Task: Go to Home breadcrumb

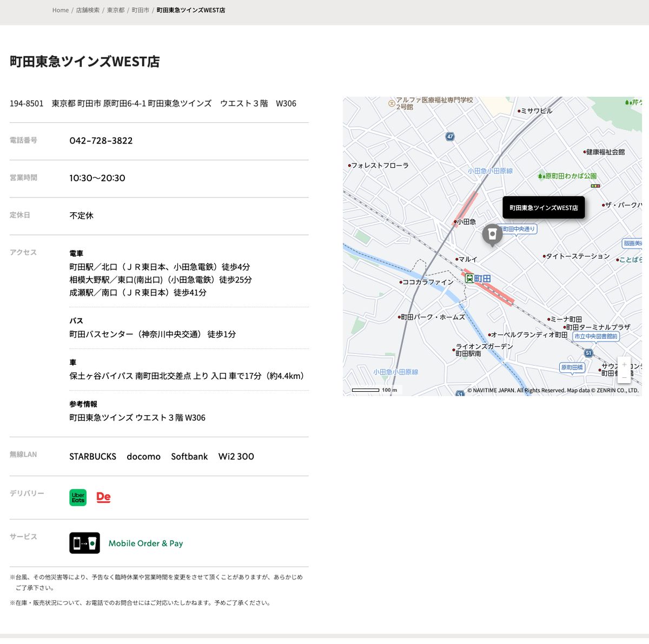Action: click(61, 10)
